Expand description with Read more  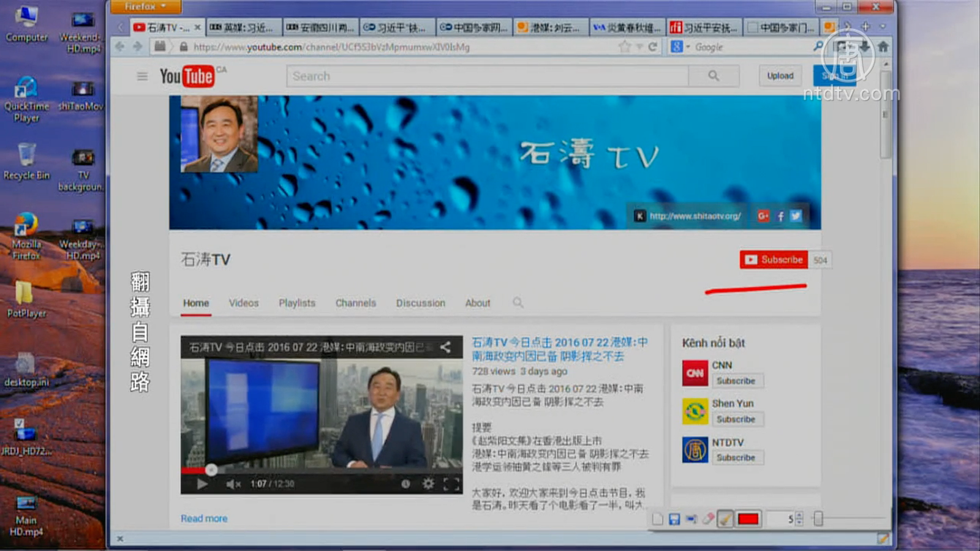point(204,519)
